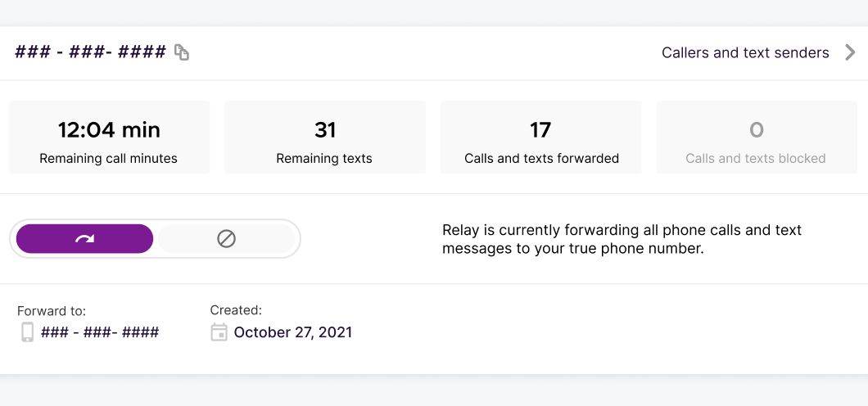Image resolution: width=868 pixels, height=406 pixels.
Task: Click the masked Forward to phone number
Action: click(x=100, y=332)
